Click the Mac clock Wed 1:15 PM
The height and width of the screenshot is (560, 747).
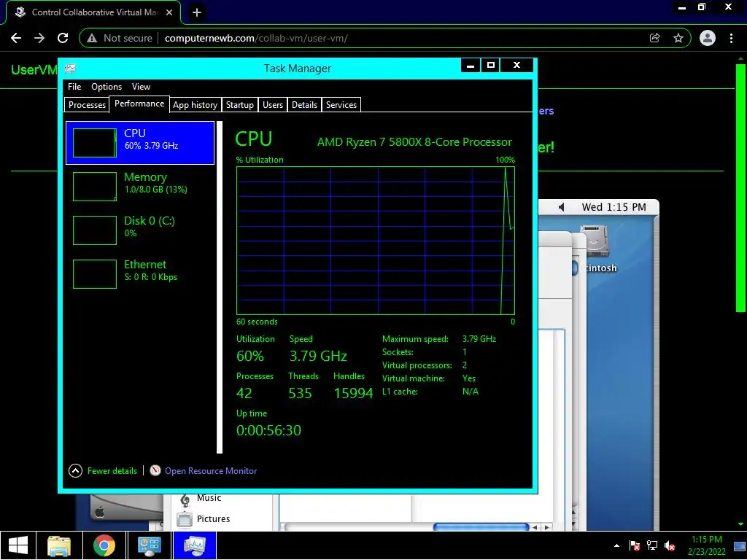(614, 207)
